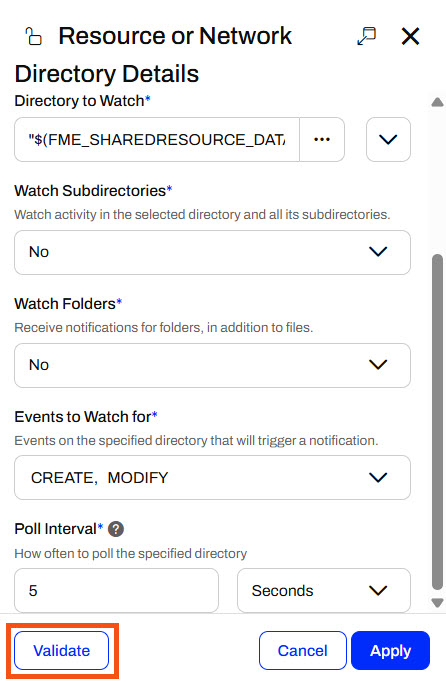Click the Cancel button
This screenshot has width=446, height=682.
(303, 651)
